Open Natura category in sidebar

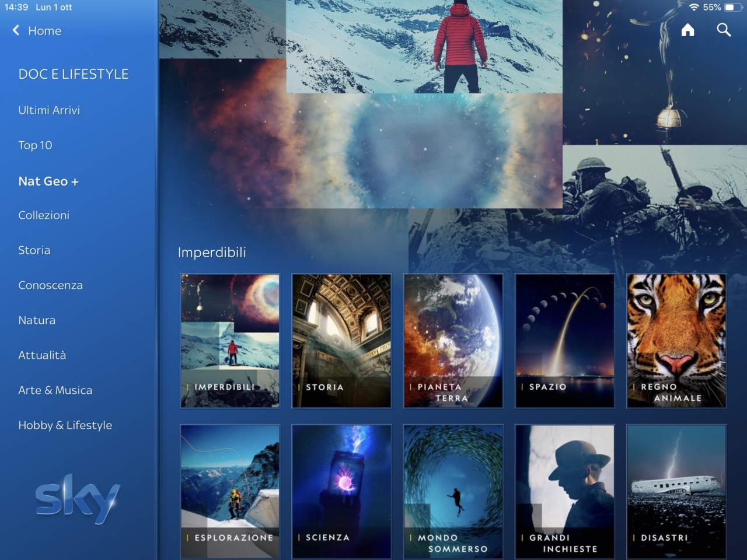[x=37, y=320]
